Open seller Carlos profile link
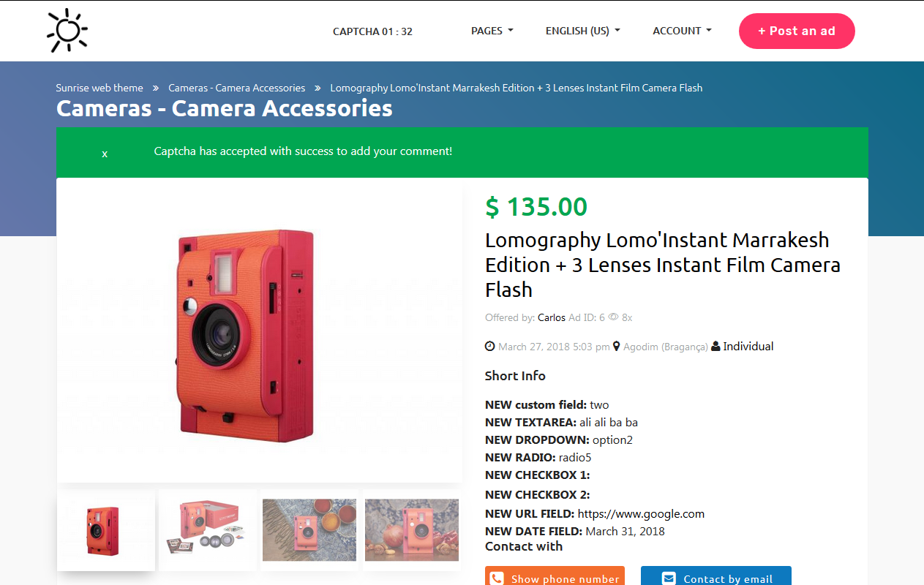The image size is (924, 585). 552,317
